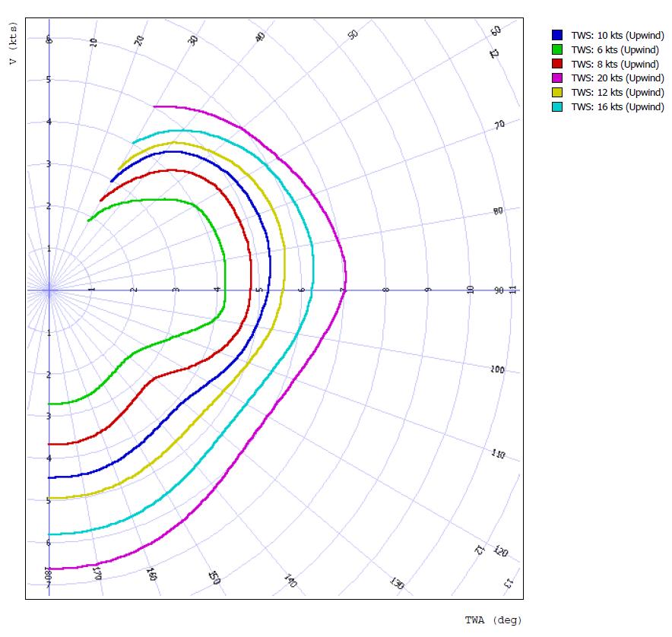Click the 'TWA (deg)' axis title
This screenshot has width=672, height=637.
[493, 620]
